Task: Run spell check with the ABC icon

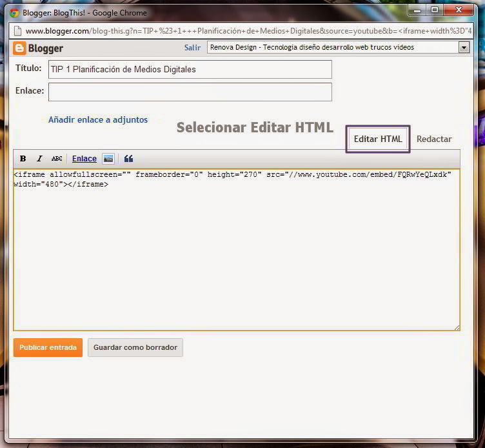Action: 57,159
